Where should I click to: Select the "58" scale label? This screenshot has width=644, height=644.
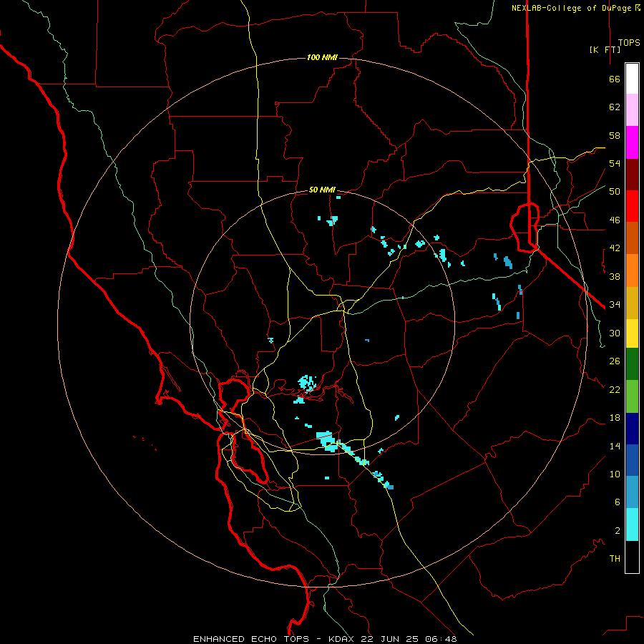click(615, 135)
